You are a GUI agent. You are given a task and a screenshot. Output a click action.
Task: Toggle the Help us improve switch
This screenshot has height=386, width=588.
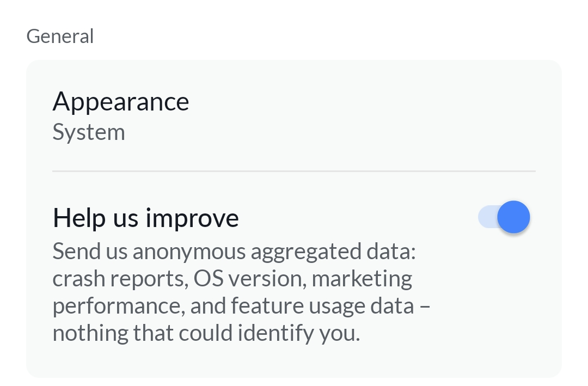click(x=504, y=217)
